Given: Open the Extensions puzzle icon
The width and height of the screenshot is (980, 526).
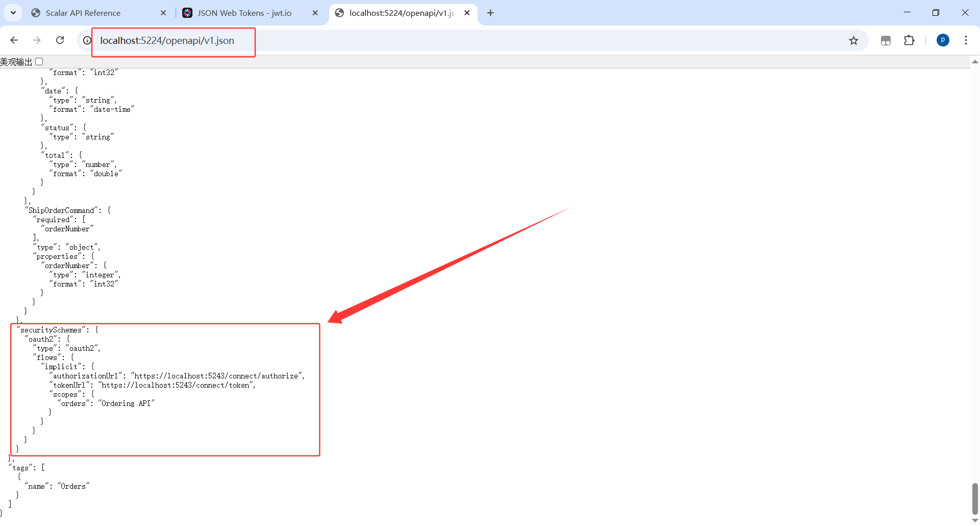Looking at the screenshot, I should 909,40.
